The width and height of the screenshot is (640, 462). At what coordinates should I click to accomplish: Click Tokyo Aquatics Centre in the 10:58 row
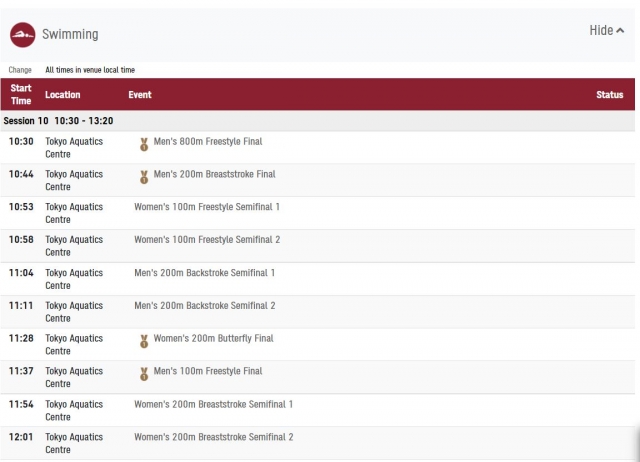[x=74, y=246]
